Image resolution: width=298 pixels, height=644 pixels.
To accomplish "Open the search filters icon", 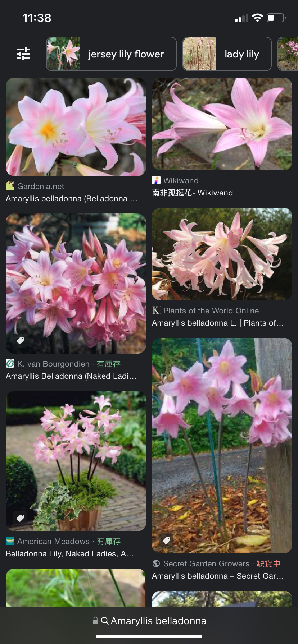I will (23, 54).
